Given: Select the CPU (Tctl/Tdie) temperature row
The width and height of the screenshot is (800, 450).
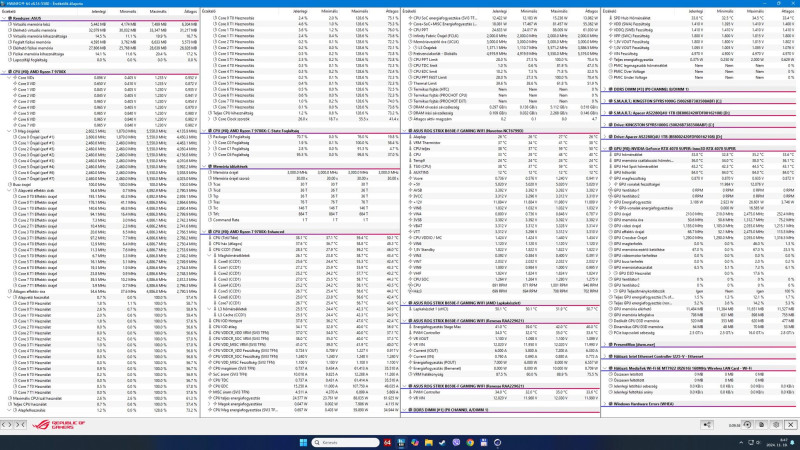Looking at the screenshot, I should [300, 238].
